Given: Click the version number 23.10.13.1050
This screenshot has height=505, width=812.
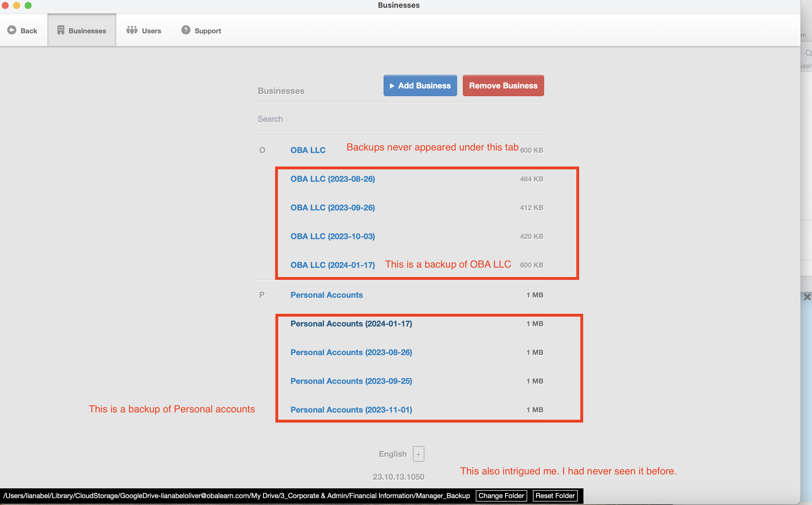Looking at the screenshot, I should [x=399, y=477].
